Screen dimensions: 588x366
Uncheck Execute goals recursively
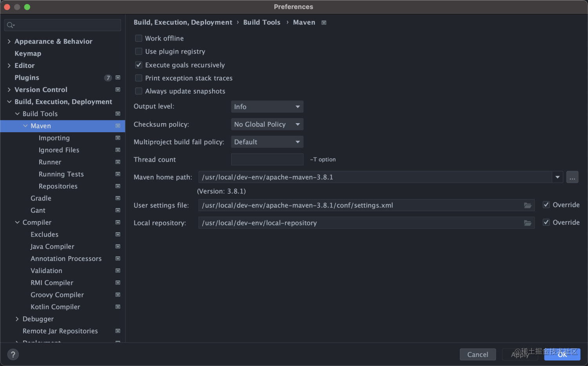(x=139, y=65)
